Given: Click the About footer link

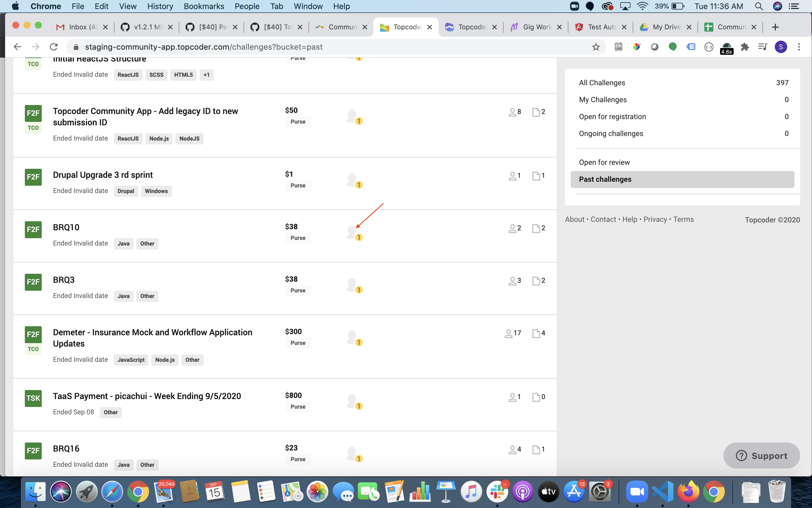Looking at the screenshot, I should [x=575, y=219].
